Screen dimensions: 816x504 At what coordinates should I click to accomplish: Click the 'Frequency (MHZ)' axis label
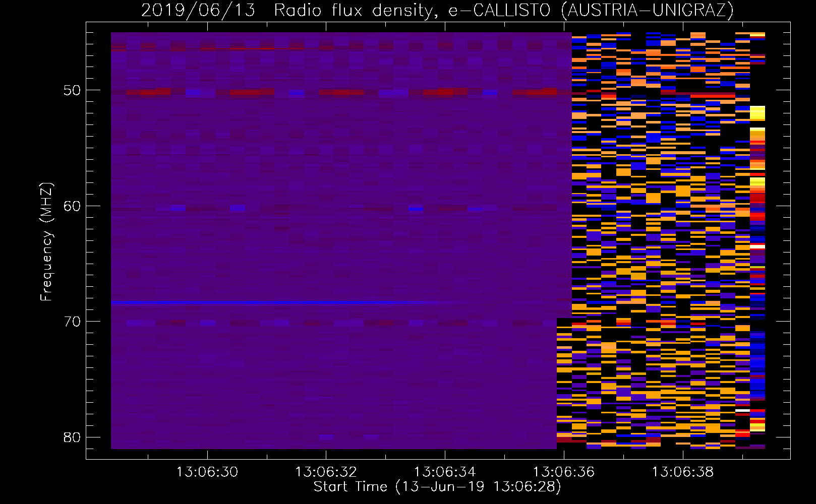point(46,241)
